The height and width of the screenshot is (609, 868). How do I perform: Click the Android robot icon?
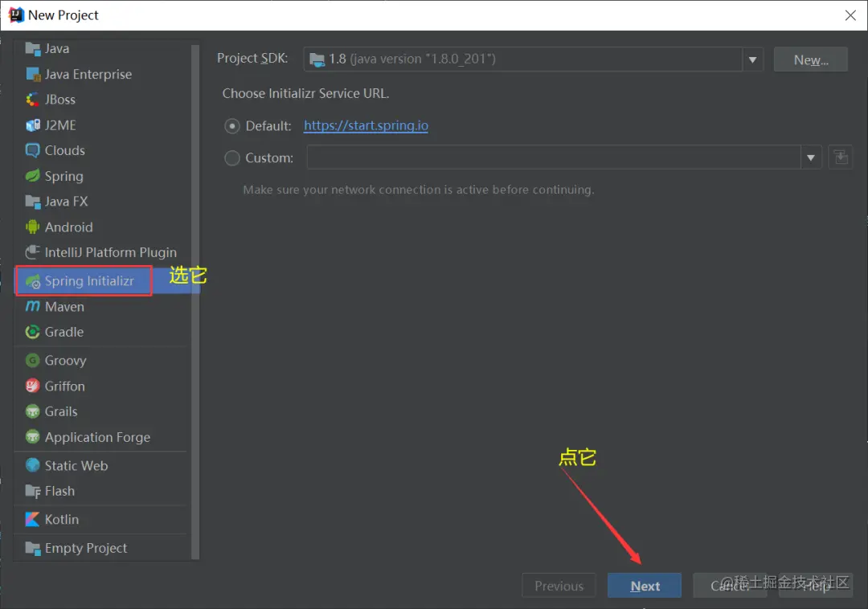tap(33, 227)
